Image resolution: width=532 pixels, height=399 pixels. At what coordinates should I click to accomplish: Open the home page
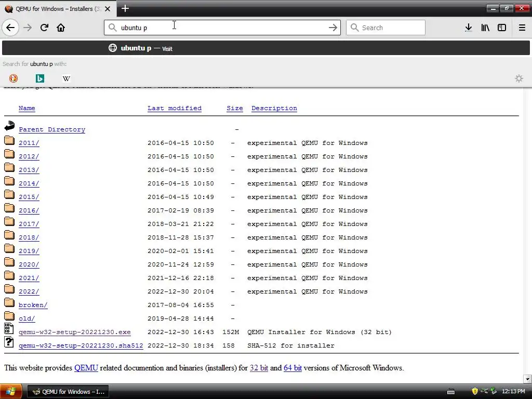[x=61, y=28]
